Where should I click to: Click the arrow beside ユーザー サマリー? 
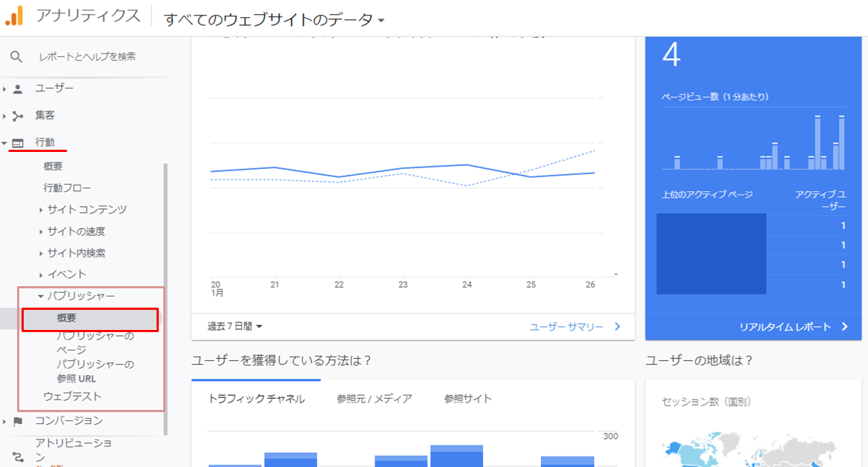[x=617, y=326]
